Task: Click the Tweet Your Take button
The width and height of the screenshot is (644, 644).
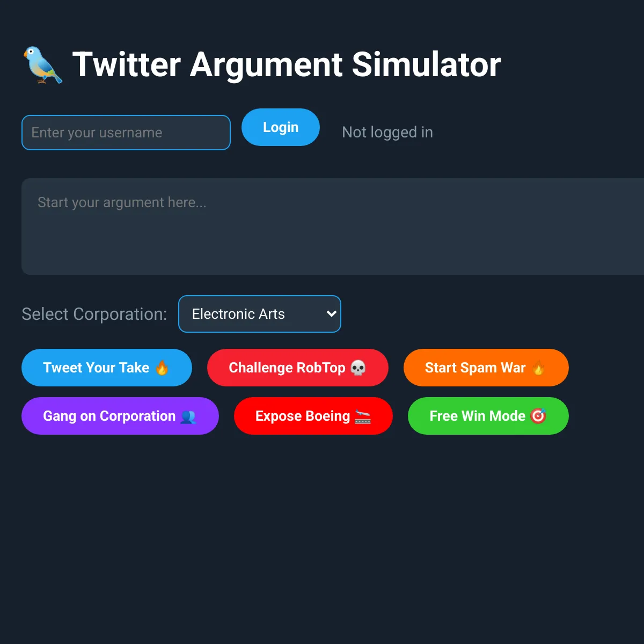Action: coord(107,368)
